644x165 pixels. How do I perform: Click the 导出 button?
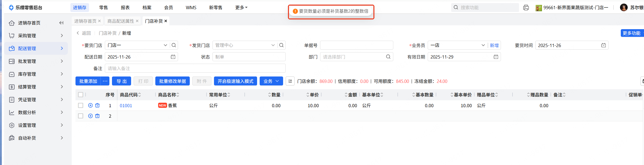click(x=122, y=81)
